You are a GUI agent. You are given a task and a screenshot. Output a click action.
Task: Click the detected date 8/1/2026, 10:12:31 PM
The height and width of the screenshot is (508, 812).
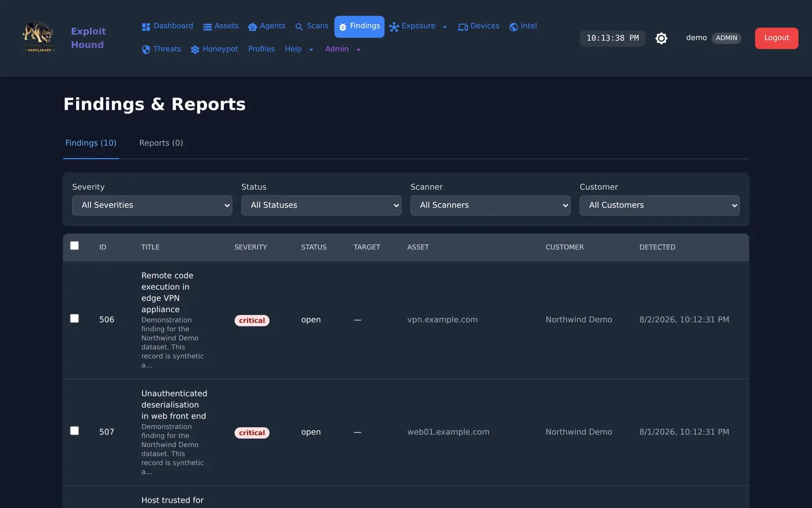point(684,432)
